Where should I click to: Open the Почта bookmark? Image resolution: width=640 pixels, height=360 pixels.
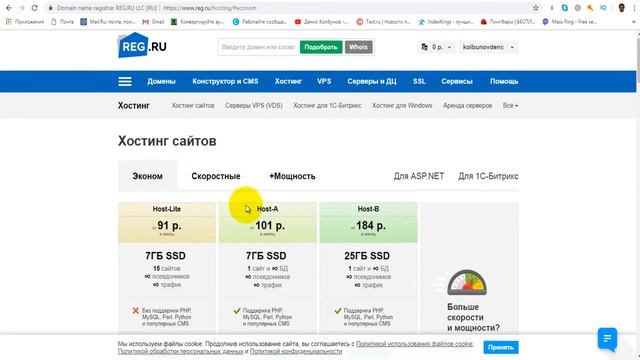click(x=62, y=22)
